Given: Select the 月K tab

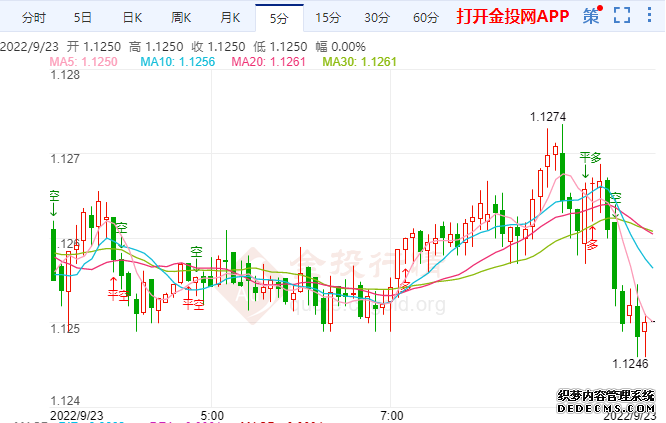Looking at the screenshot, I should [230, 18].
